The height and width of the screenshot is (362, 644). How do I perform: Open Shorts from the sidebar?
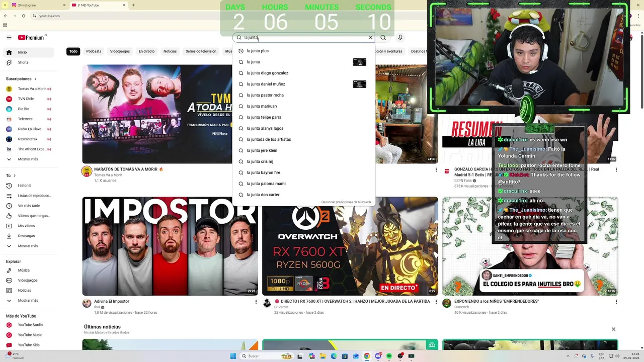(x=28, y=62)
